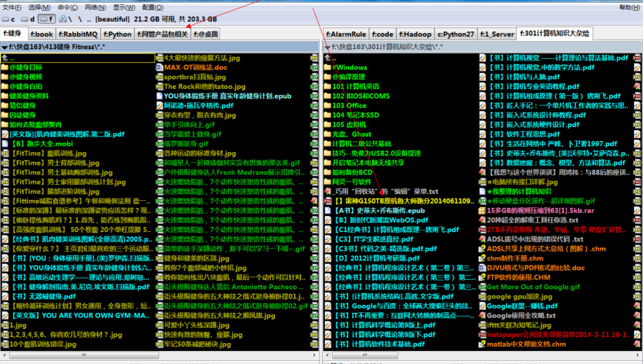Screen dimensions: 643x364
Task: Open the 命令(C) menu
Action: (x=68, y=8)
